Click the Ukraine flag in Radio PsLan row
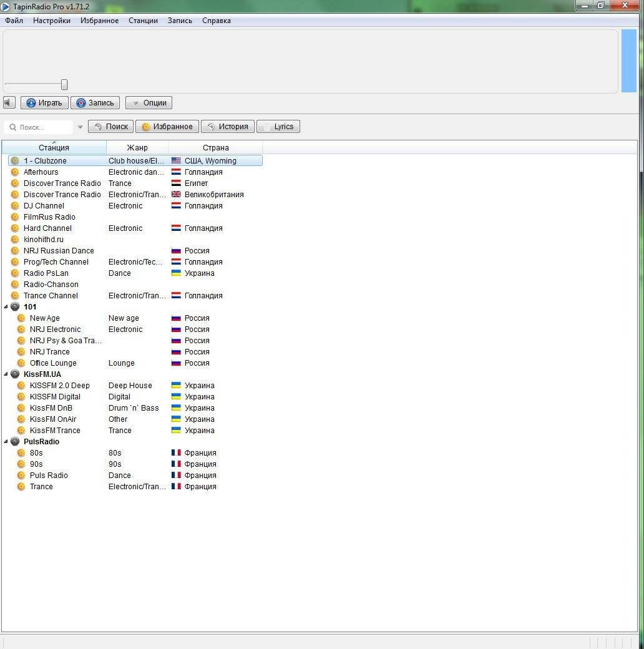Screen dimensions: 644x649 (x=177, y=273)
